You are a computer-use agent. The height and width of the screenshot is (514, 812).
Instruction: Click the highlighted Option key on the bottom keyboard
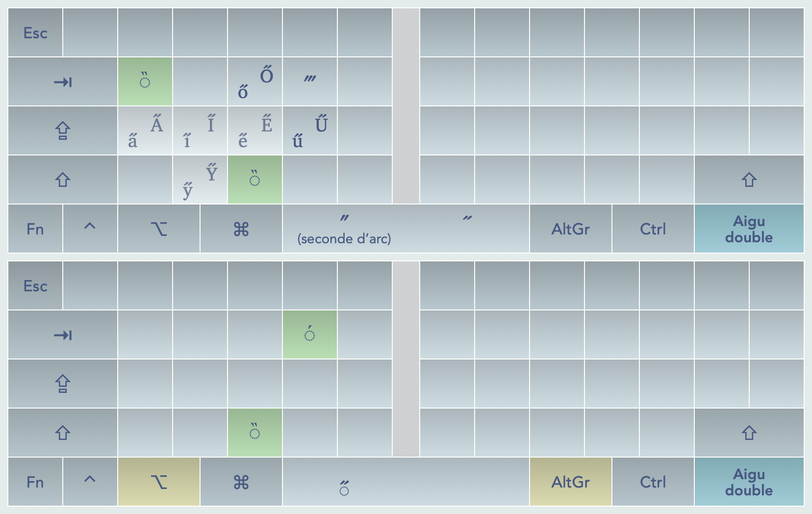(x=158, y=482)
